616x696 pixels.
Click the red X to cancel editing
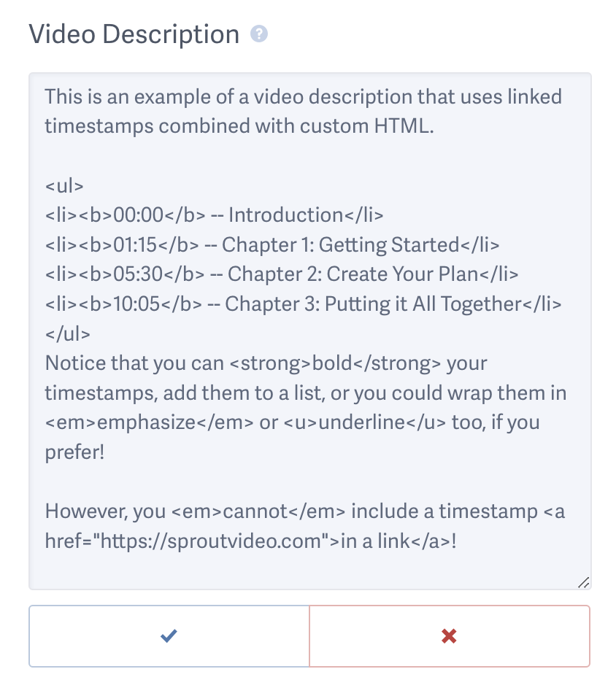(449, 635)
